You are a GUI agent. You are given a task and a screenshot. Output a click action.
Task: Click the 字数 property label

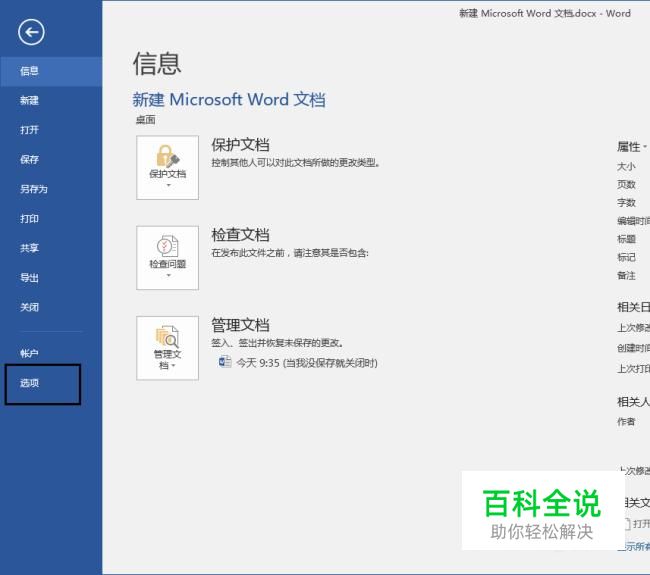coord(626,203)
